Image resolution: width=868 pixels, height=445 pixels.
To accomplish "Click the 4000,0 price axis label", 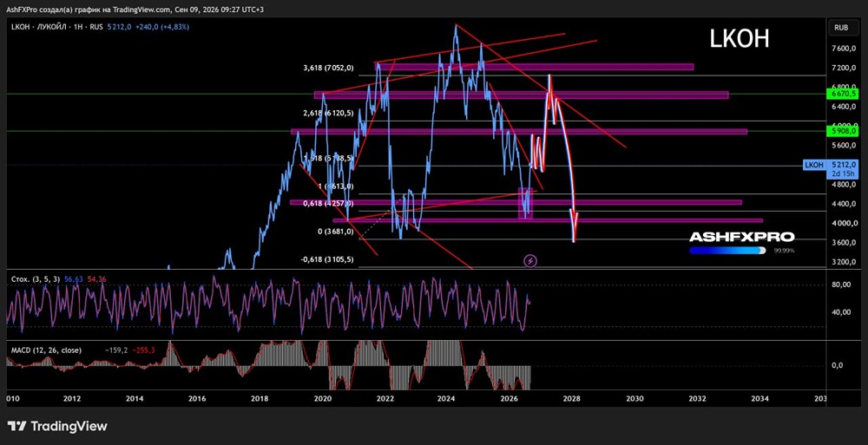I will pyautogui.click(x=844, y=224).
